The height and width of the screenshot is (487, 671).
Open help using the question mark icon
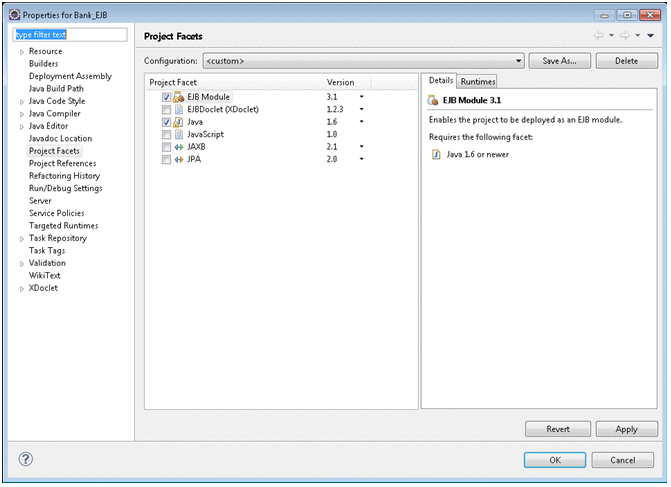click(26, 459)
